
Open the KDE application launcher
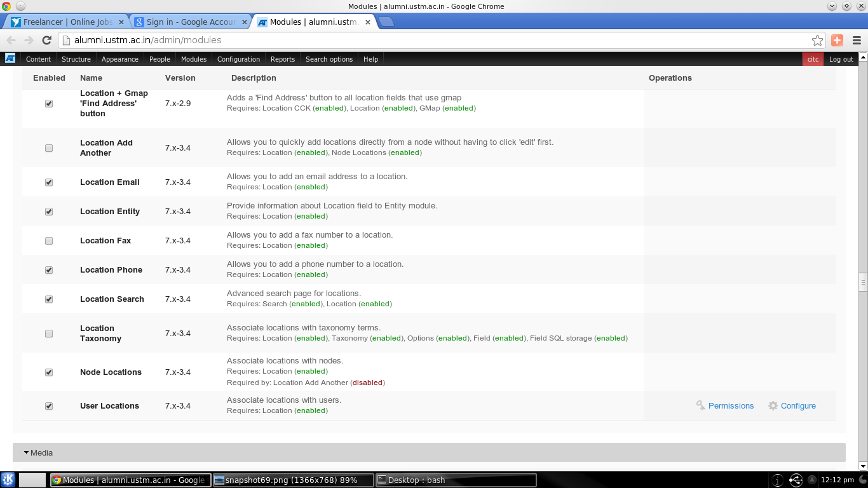click(x=8, y=480)
